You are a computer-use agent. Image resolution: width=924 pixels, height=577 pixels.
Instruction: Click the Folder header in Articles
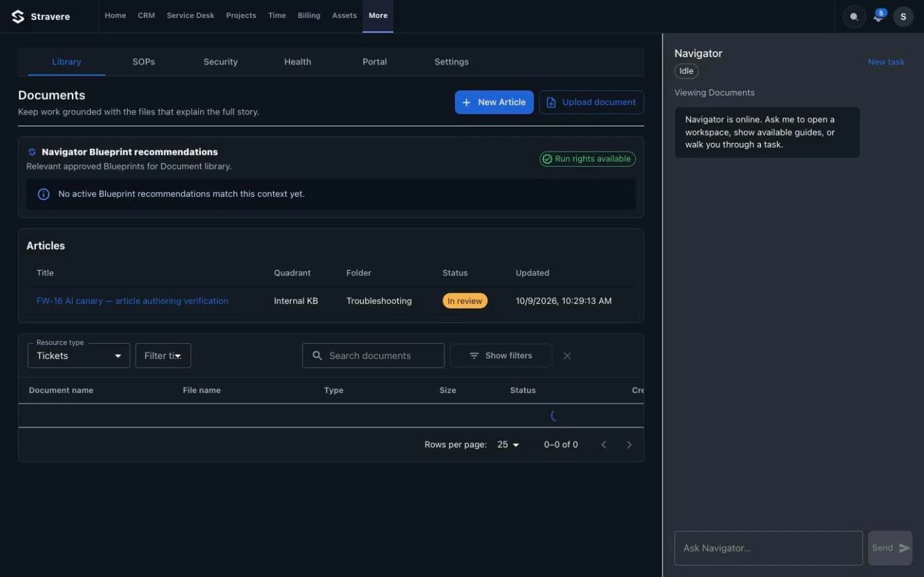pyautogui.click(x=359, y=273)
